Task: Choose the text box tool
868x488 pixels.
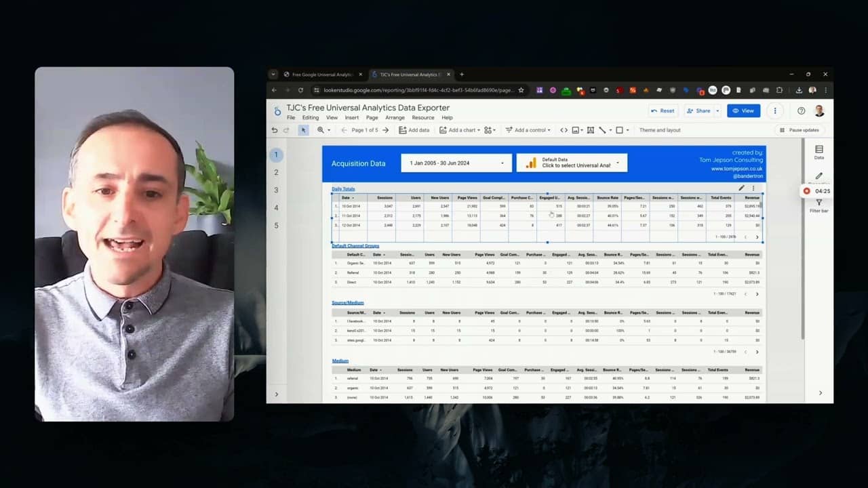Action: tap(589, 130)
